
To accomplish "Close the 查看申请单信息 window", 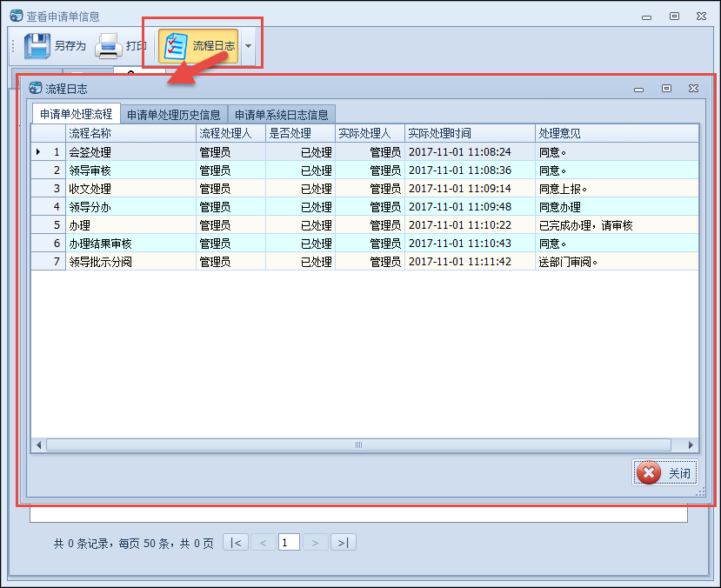I will point(701,16).
